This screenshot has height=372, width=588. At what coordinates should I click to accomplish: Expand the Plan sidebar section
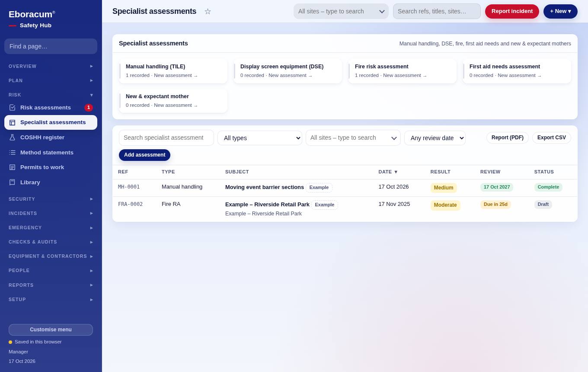(x=51, y=80)
